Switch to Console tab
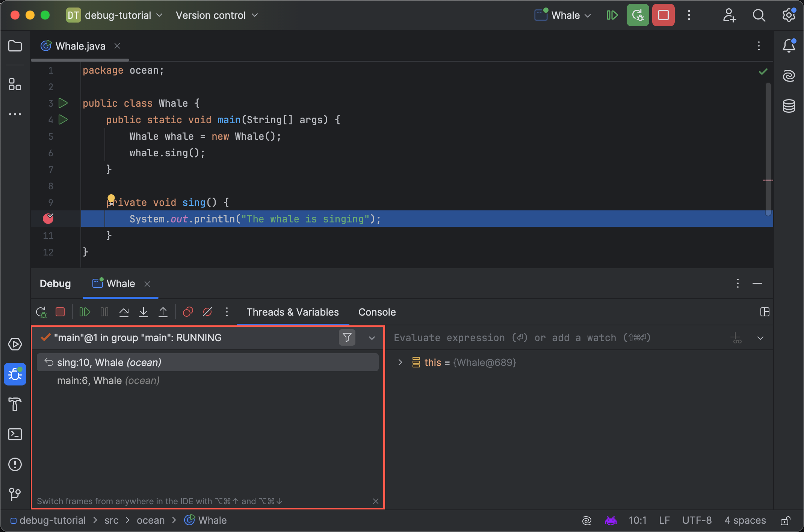The image size is (804, 532). tap(377, 312)
